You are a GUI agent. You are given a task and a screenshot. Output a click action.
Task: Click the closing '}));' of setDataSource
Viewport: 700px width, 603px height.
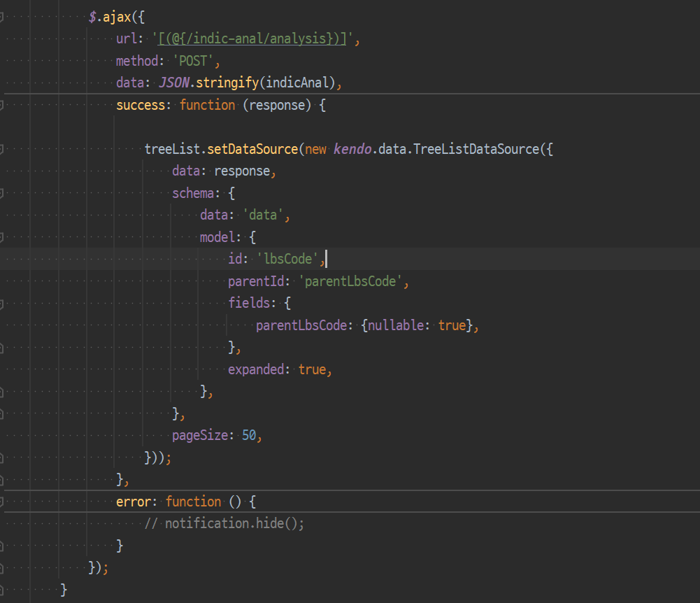coord(157,457)
